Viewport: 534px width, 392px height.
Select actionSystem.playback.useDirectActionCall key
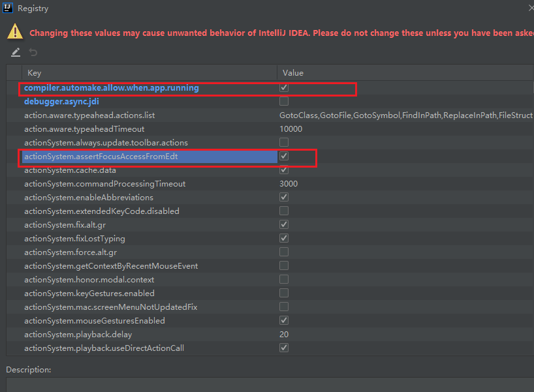(104, 348)
